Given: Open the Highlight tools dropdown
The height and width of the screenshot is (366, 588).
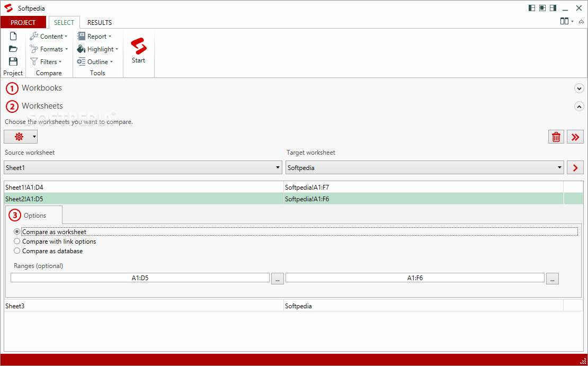Looking at the screenshot, I should tap(97, 49).
